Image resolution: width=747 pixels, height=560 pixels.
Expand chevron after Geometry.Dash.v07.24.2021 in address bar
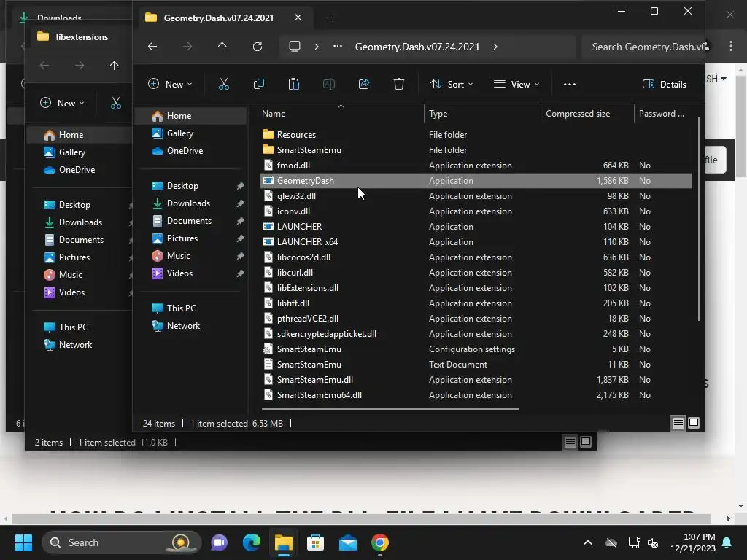tap(495, 47)
